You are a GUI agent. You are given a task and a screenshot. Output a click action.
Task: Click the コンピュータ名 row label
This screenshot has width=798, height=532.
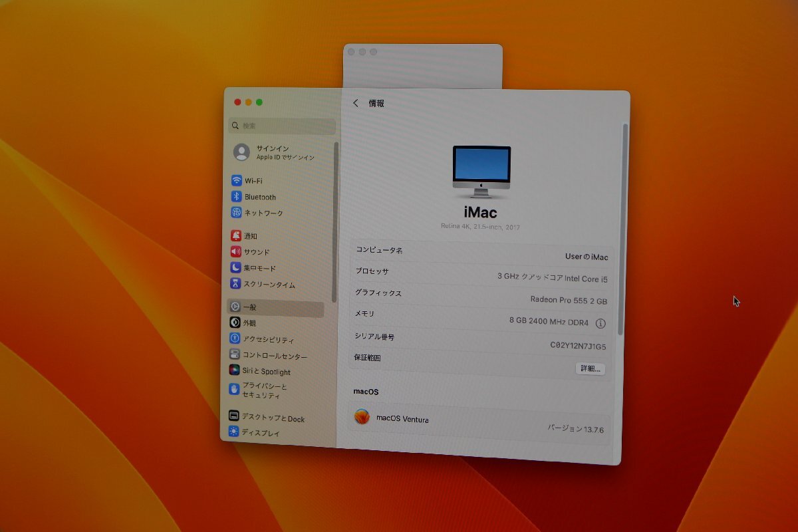(x=379, y=250)
